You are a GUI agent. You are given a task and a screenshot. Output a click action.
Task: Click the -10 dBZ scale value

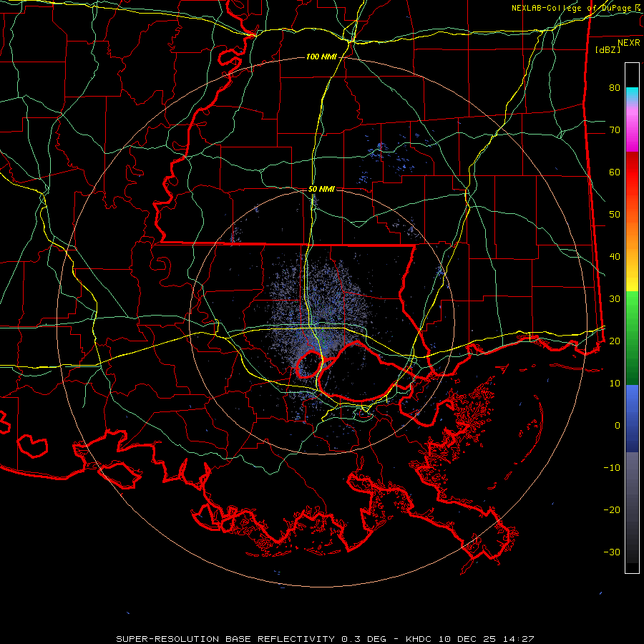[612, 468]
